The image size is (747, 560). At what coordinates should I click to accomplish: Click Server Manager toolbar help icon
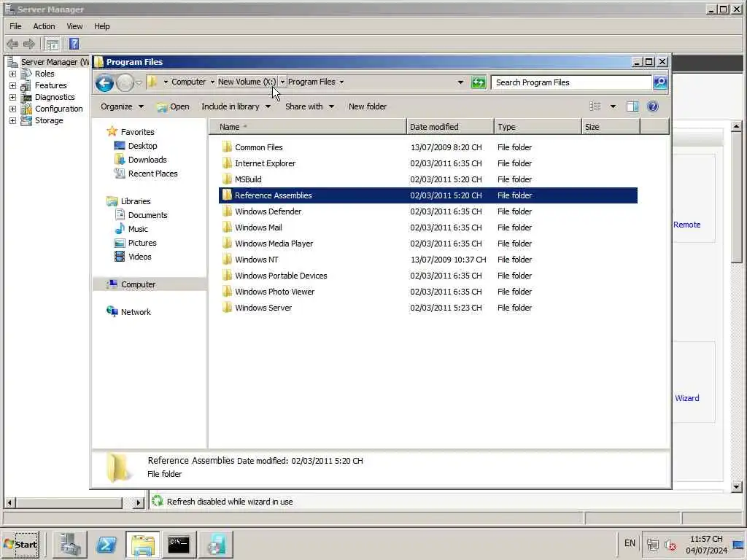click(x=74, y=44)
